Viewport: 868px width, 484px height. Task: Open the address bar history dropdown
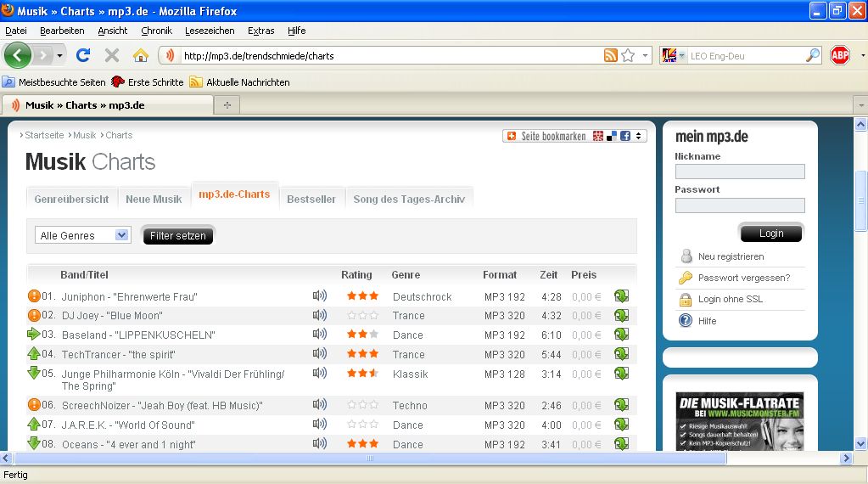tap(645, 55)
